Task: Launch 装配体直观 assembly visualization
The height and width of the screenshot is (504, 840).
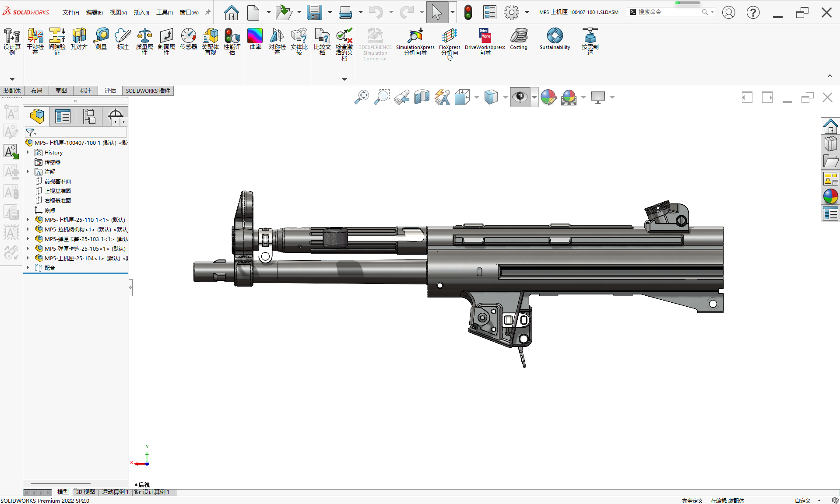Action: [x=210, y=41]
